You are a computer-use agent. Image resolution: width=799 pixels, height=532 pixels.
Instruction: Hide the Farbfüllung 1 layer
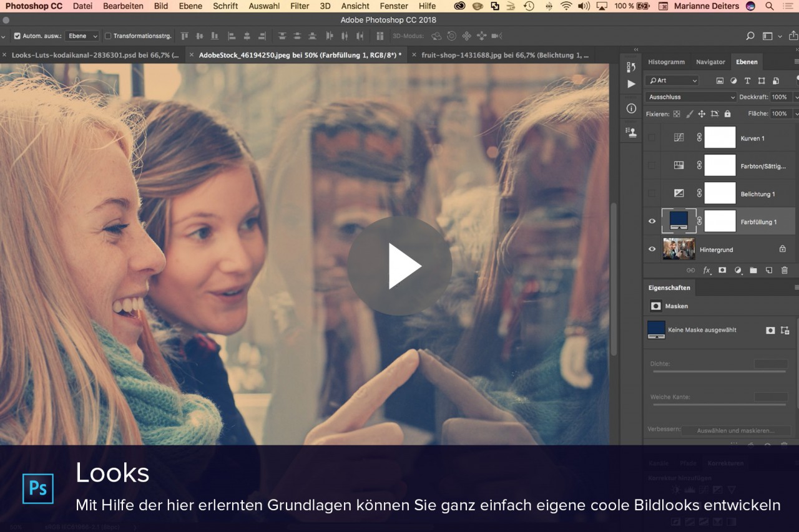coord(652,221)
